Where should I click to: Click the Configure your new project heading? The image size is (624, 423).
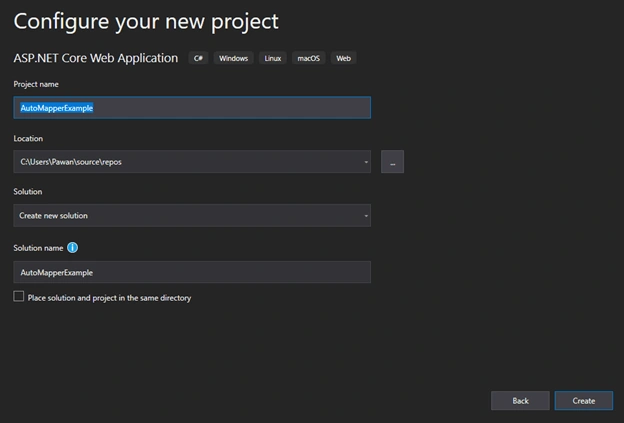pos(146,22)
